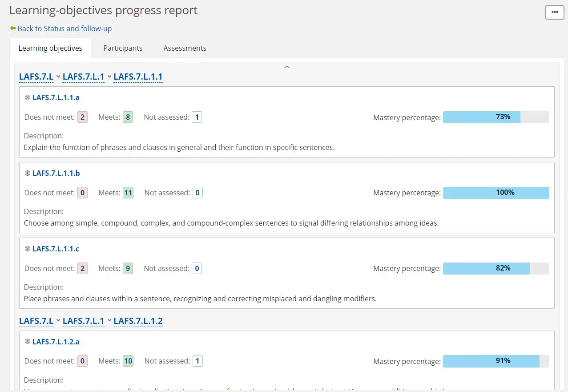This screenshot has height=392, width=568.
Task: Click target icon beside LAFS.7.L.1.1.a
Action: 28,97
